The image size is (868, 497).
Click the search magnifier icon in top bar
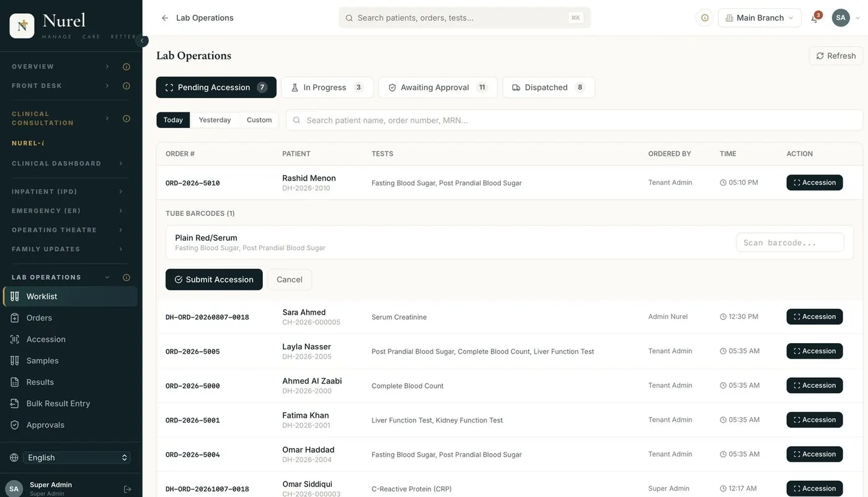pos(349,18)
